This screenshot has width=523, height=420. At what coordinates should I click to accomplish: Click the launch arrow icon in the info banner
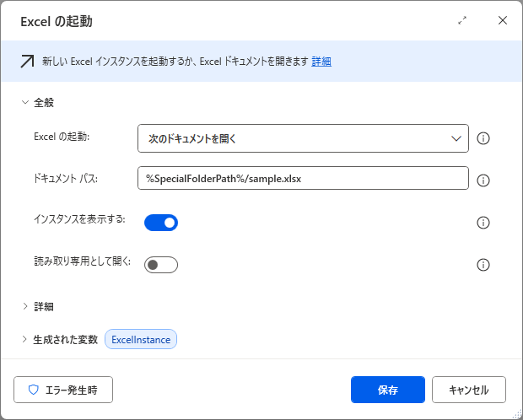pos(27,61)
